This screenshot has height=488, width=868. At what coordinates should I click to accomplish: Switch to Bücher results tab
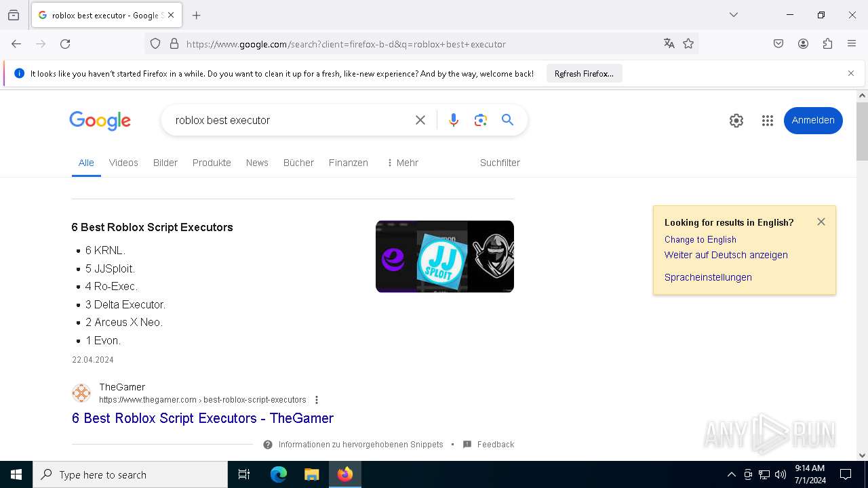coord(298,163)
